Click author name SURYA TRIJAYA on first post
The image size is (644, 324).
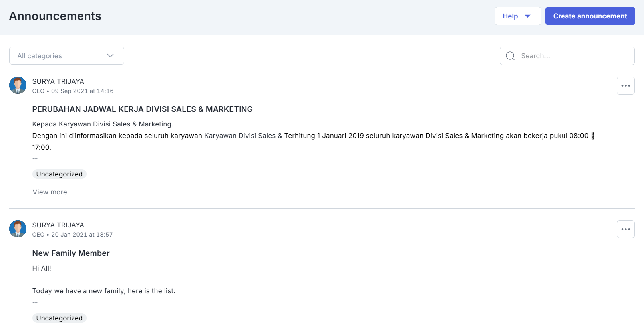point(58,81)
